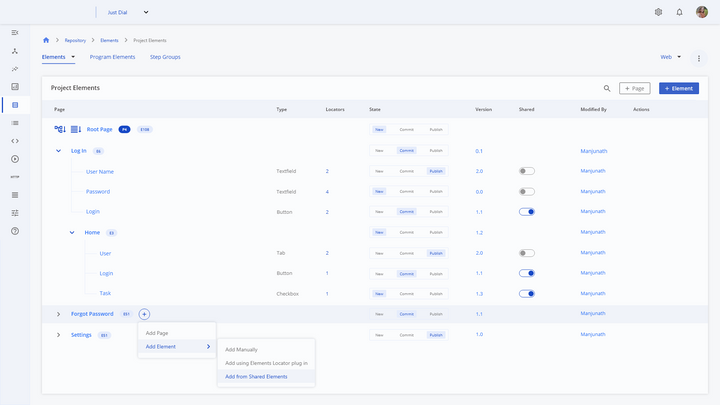Click the play icon in left sidebar
Image resolution: width=720 pixels, height=405 pixels.
(x=15, y=159)
